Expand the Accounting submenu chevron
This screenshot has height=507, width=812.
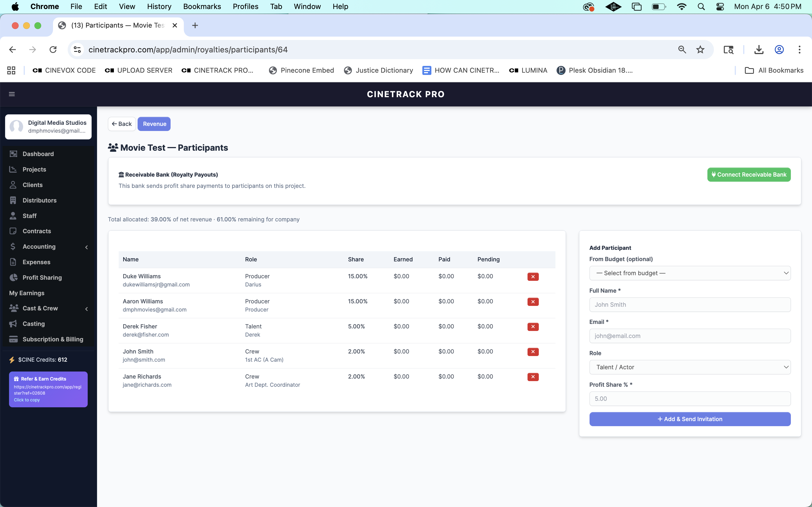87,247
